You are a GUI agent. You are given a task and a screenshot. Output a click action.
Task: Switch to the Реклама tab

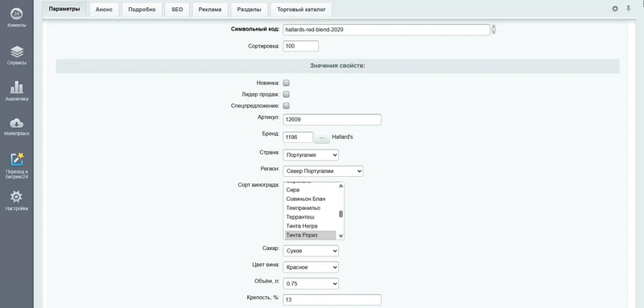[x=210, y=10]
